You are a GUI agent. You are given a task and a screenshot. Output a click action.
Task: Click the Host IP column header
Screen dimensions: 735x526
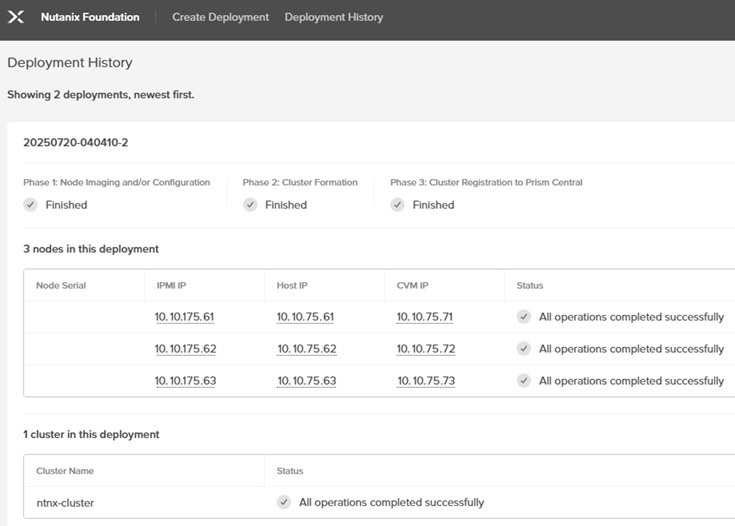pyautogui.click(x=292, y=286)
